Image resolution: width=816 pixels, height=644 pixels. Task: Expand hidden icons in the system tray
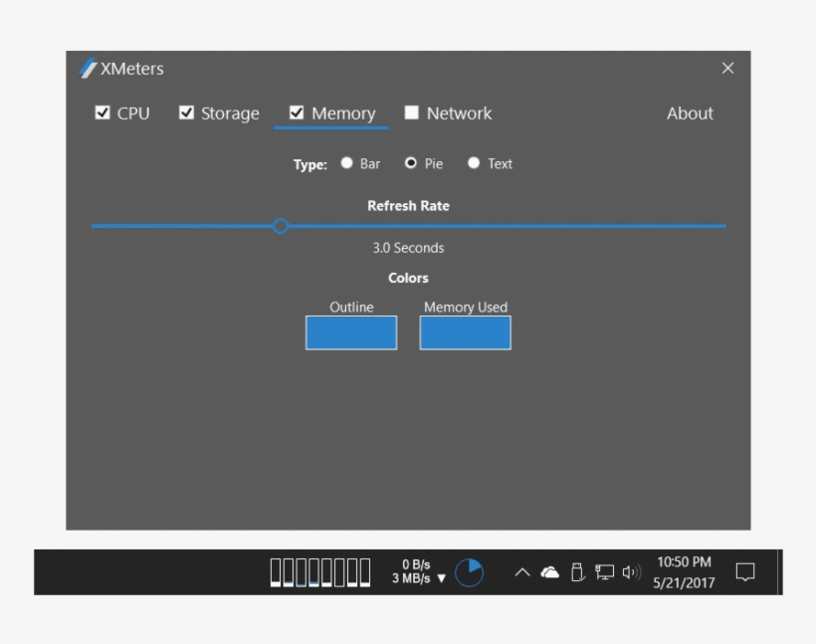point(521,572)
